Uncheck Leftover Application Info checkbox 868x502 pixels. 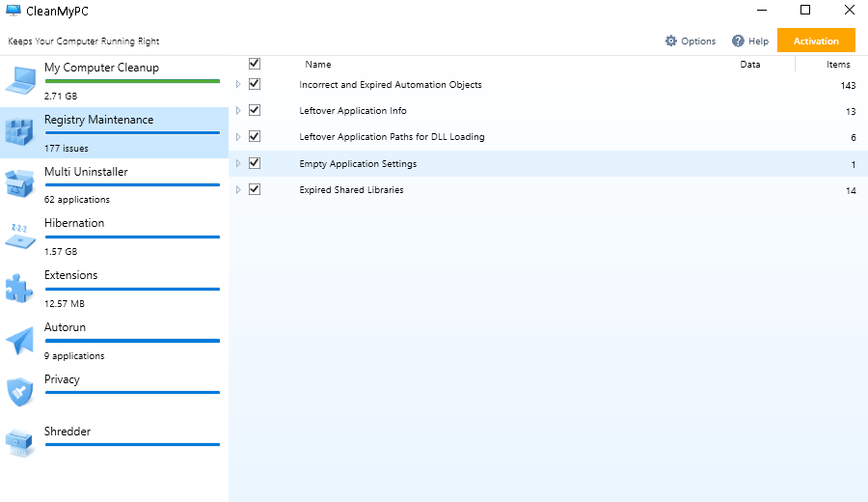[x=255, y=110]
